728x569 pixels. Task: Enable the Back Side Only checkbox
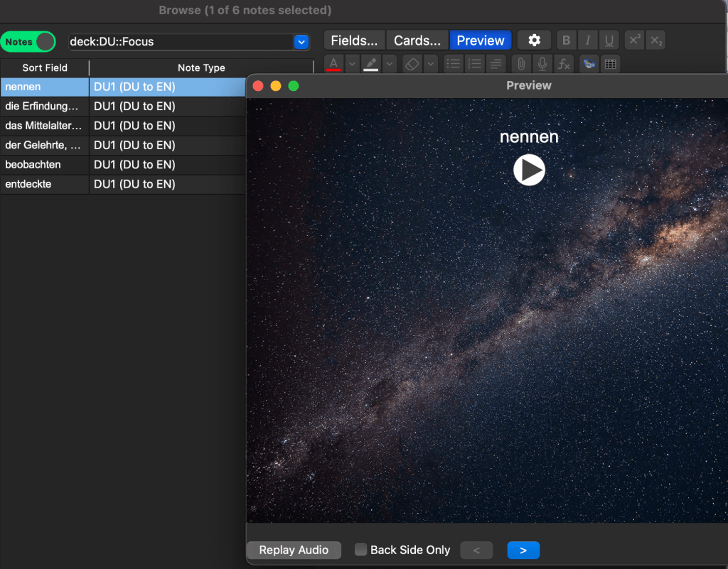[x=361, y=550]
